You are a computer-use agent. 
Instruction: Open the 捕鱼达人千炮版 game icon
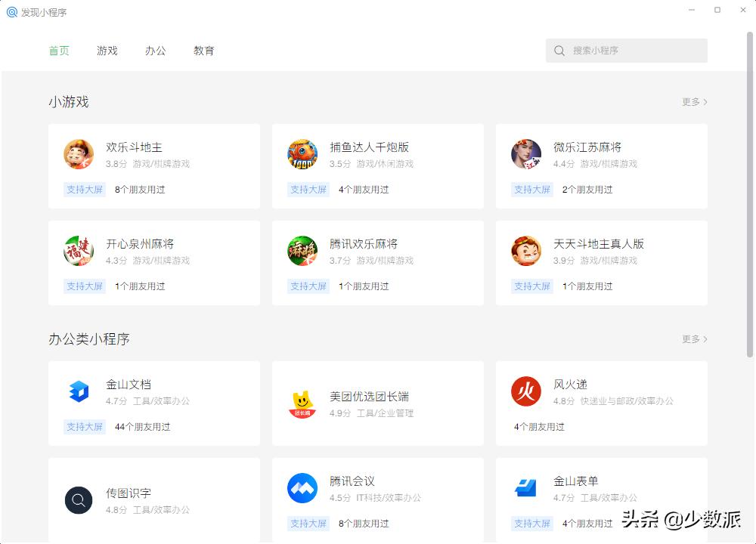click(302, 153)
